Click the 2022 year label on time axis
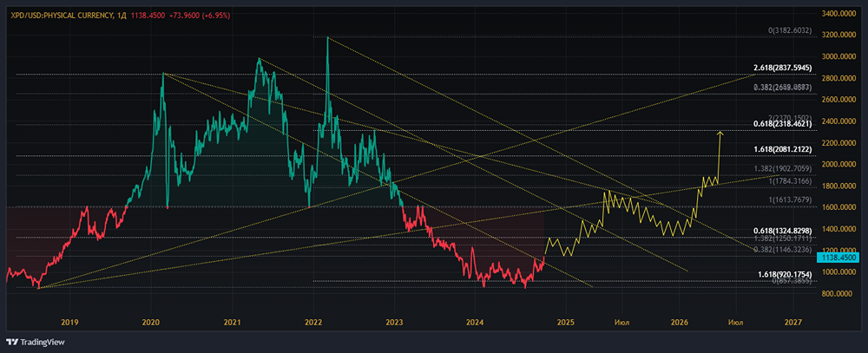Image resolution: width=868 pixels, height=353 pixels. tap(313, 322)
